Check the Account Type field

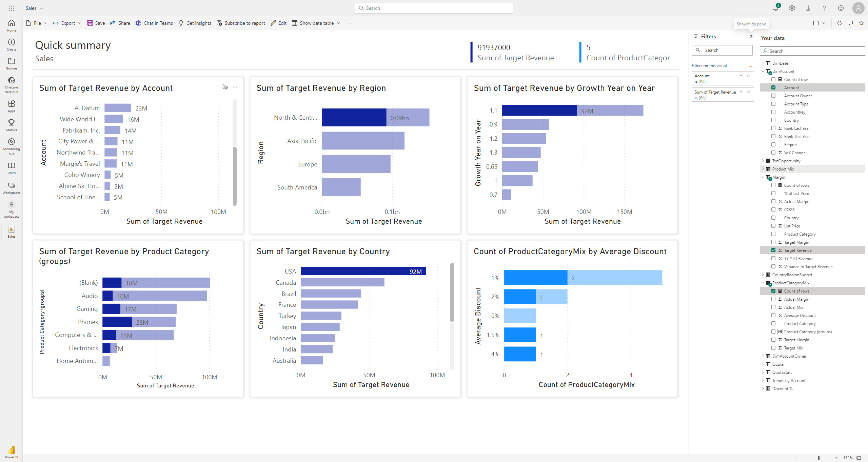773,104
